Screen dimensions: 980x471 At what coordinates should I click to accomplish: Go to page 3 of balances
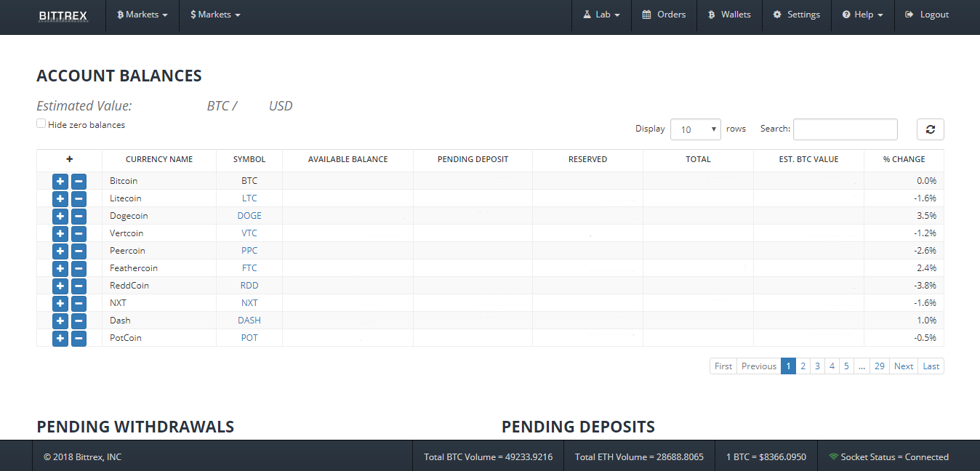[817, 366]
